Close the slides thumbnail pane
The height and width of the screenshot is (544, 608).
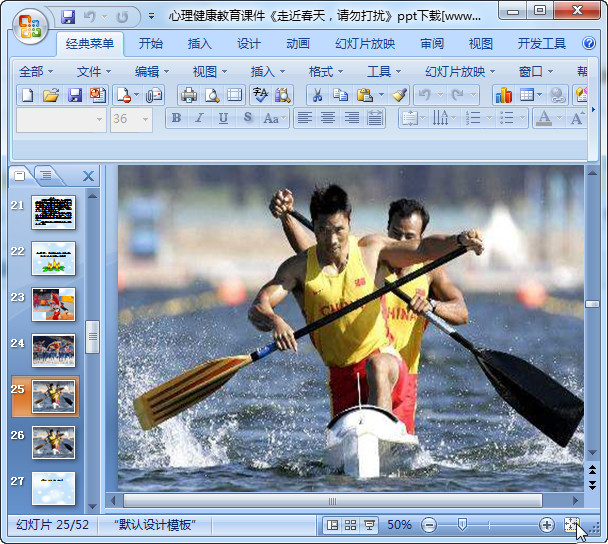(x=88, y=176)
